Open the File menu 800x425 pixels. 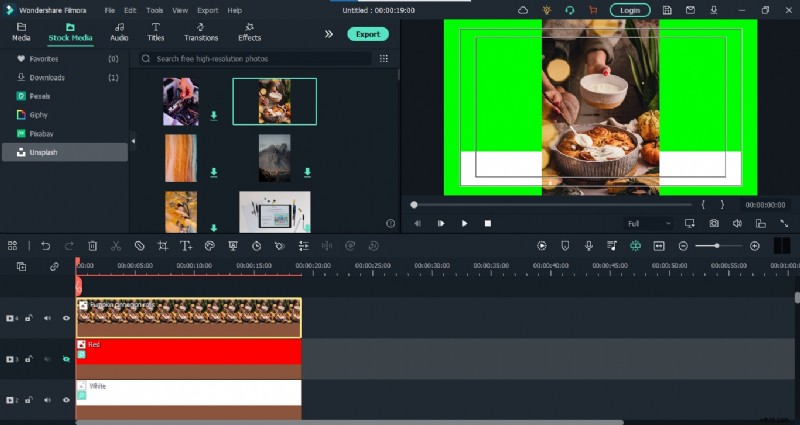coord(110,10)
